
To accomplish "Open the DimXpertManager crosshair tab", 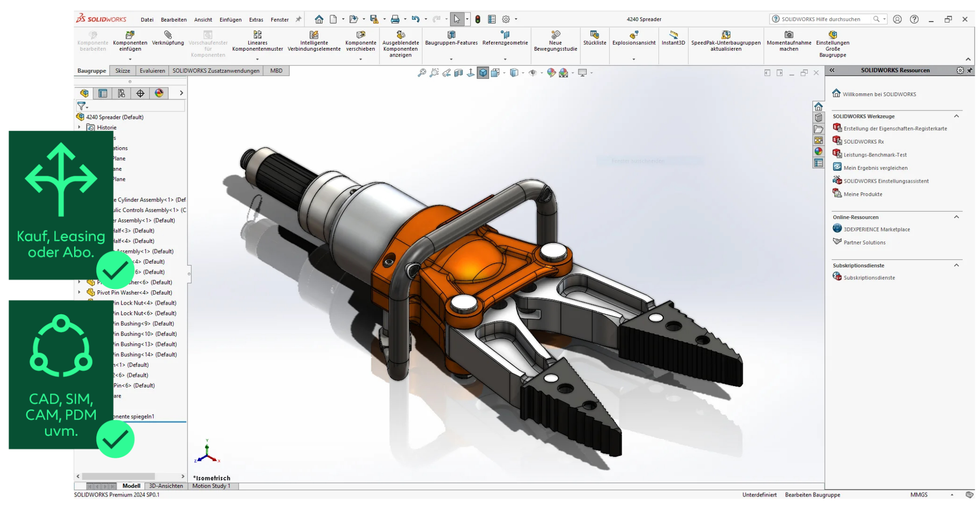I will point(140,93).
